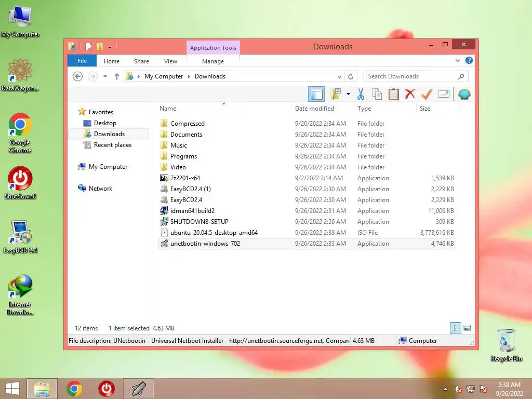This screenshot has height=399, width=532.
Task: Open the File menu
Action: click(82, 61)
